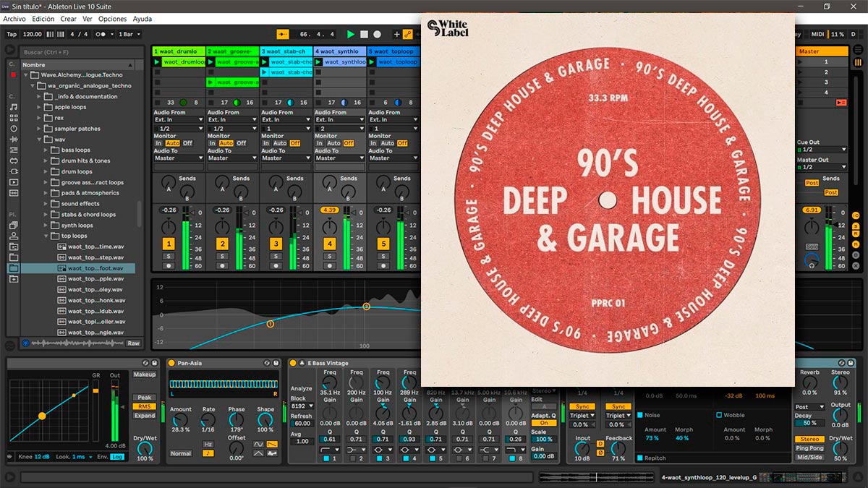Launch the waot_drumloop clip in track 1
This screenshot has height=488, width=868.
click(158, 62)
